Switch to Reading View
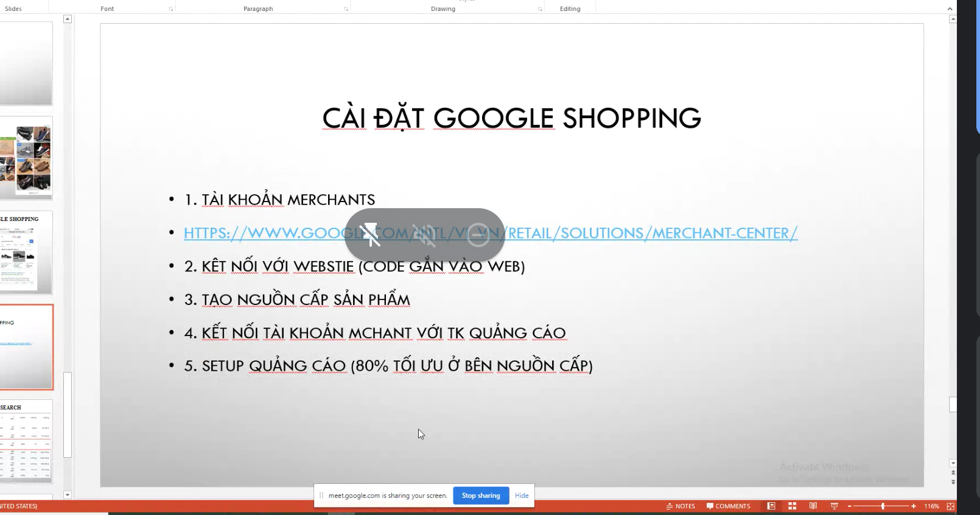The image size is (980, 515). coord(813,506)
